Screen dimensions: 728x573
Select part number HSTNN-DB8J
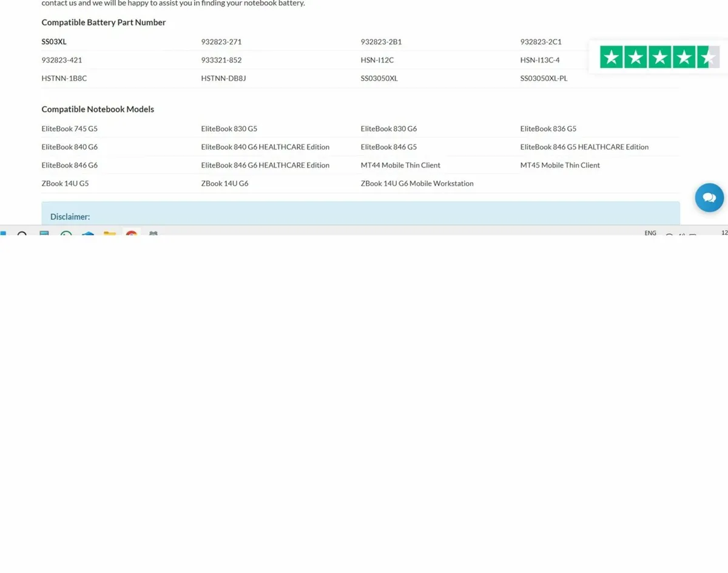point(224,78)
